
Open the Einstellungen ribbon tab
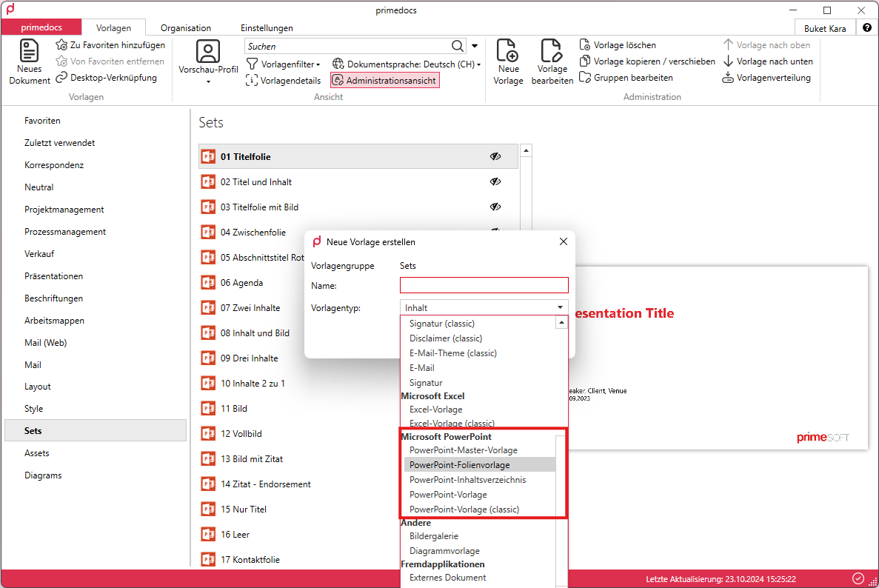pos(267,27)
